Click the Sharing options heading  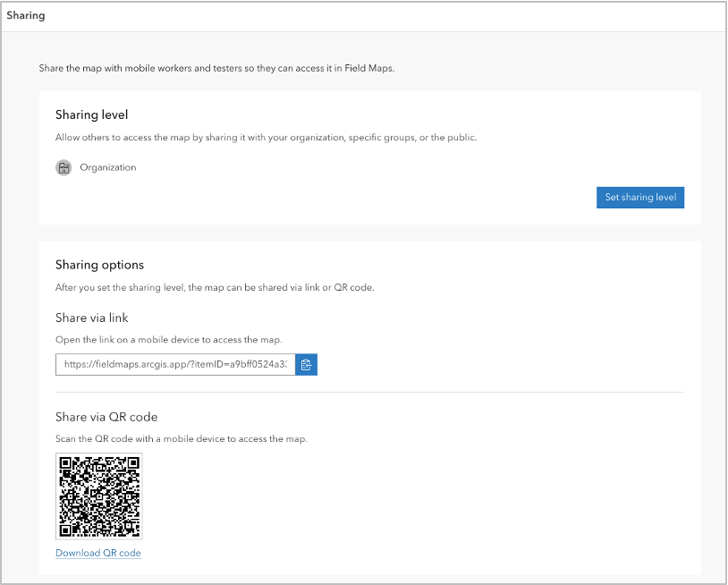point(98,264)
